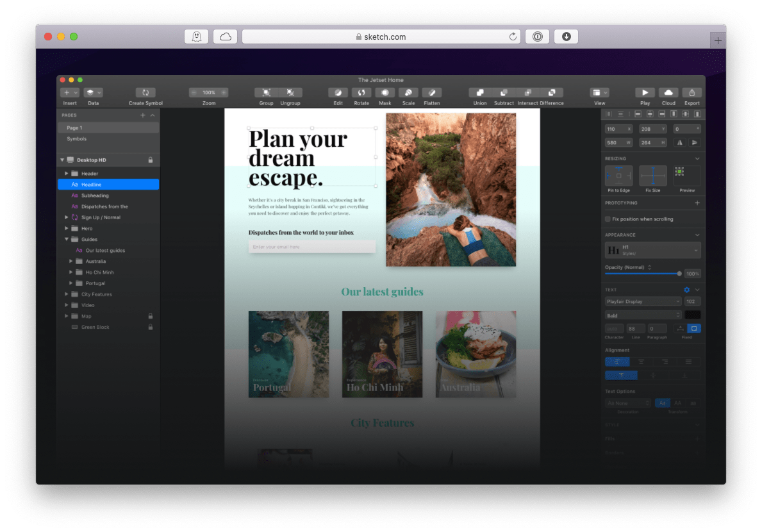Export the document via the Export icon
The image size is (762, 532).
tap(692, 92)
